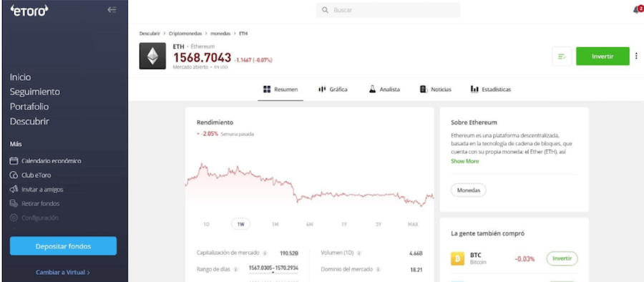
Task: Go to Inicio in the sidebar
Action: tap(20, 77)
